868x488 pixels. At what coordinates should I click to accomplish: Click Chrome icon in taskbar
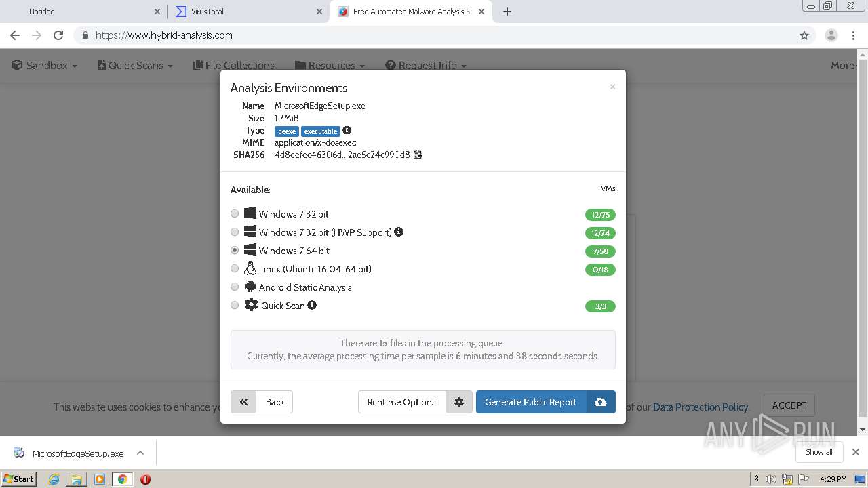(x=123, y=479)
